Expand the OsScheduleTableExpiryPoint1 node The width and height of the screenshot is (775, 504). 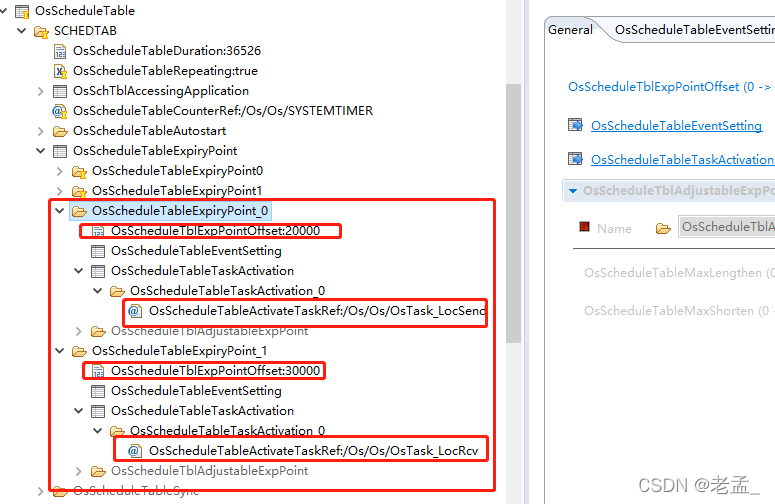60,191
